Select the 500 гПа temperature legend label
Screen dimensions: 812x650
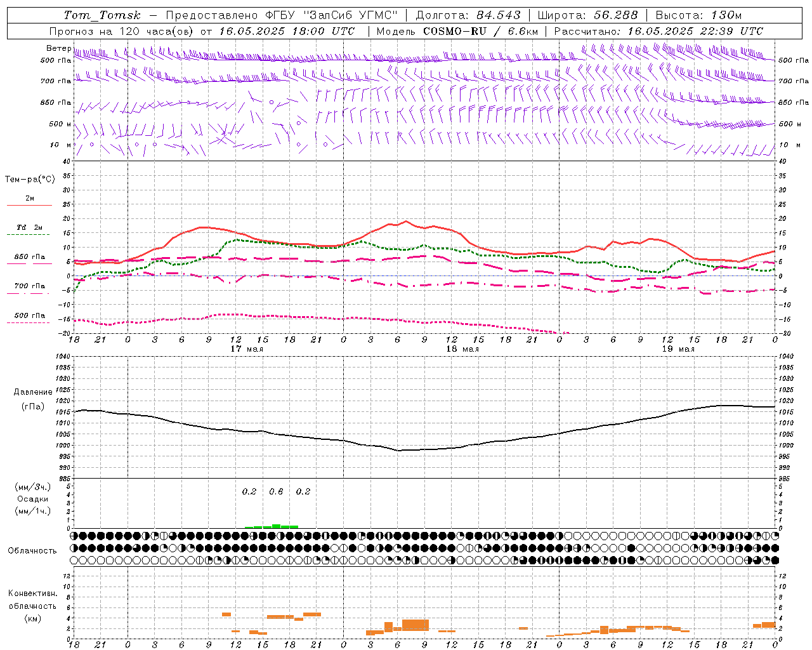click(30, 315)
